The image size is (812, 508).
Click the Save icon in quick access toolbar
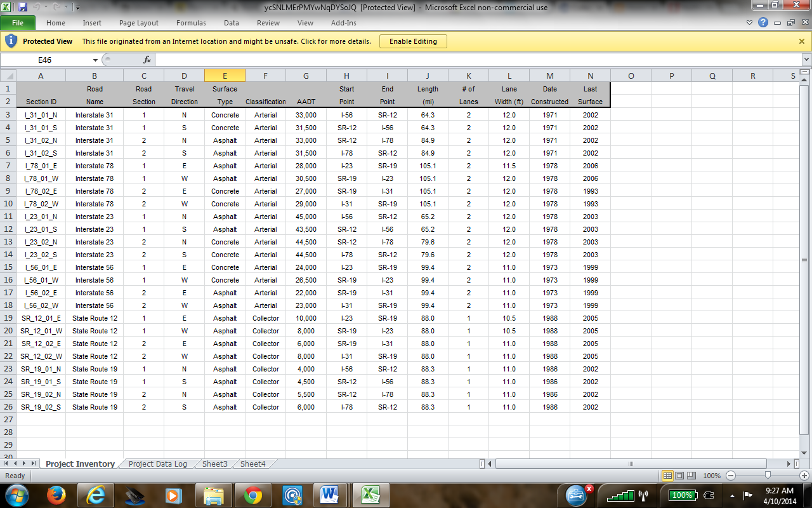pyautogui.click(x=23, y=8)
